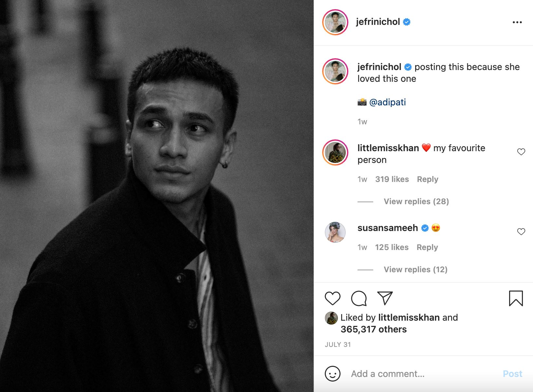Open the comment bubble icon below the post
Viewport: 533px width, 392px height.
359,298
